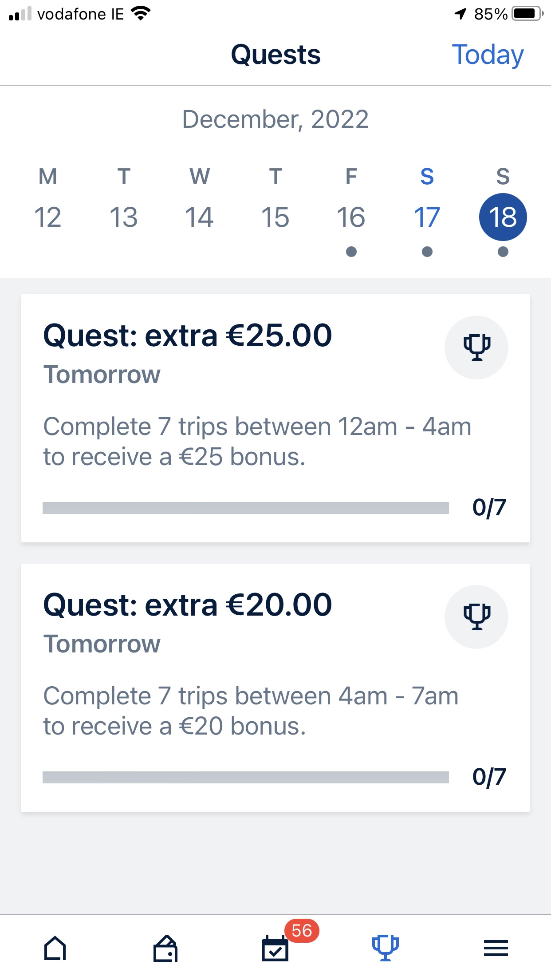Tap trophy icon on €25.00 quest
This screenshot has height=980, width=551.
[x=476, y=347]
